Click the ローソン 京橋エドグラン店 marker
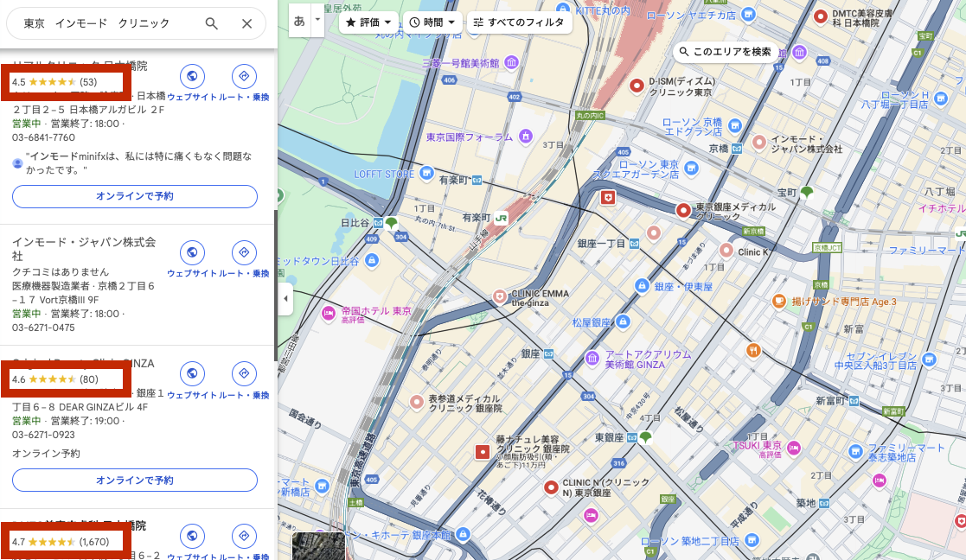The height and width of the screenshot is (560, 966). [734, 126]
